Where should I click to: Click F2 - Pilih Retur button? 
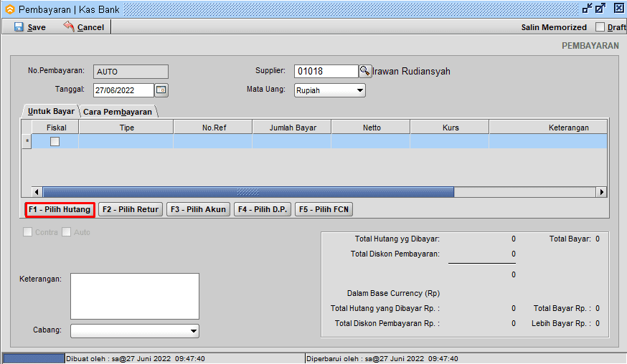[x=130, y=210]
